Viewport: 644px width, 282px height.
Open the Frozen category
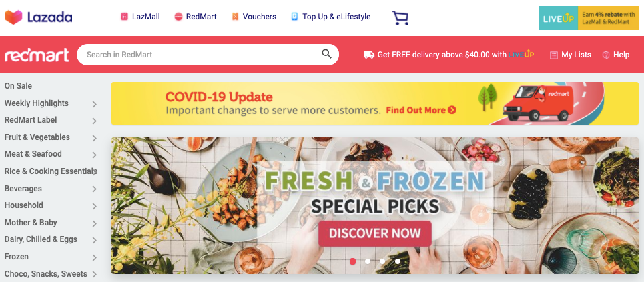[x=17, y=257]
